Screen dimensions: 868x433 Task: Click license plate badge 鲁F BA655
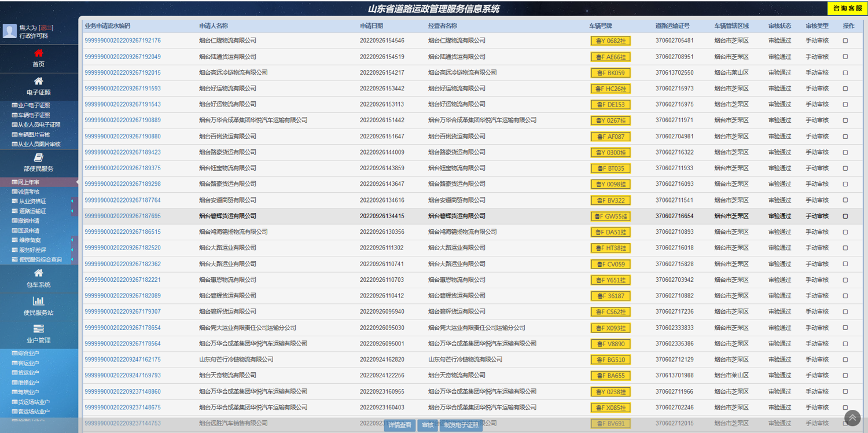610,376
